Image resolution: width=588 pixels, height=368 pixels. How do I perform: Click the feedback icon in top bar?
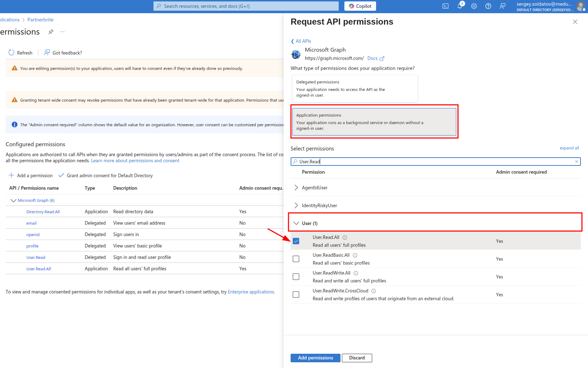(503, 6)
